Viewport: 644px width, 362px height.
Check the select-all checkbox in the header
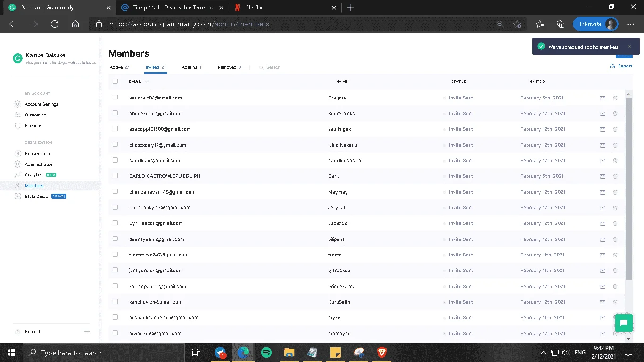116,82
